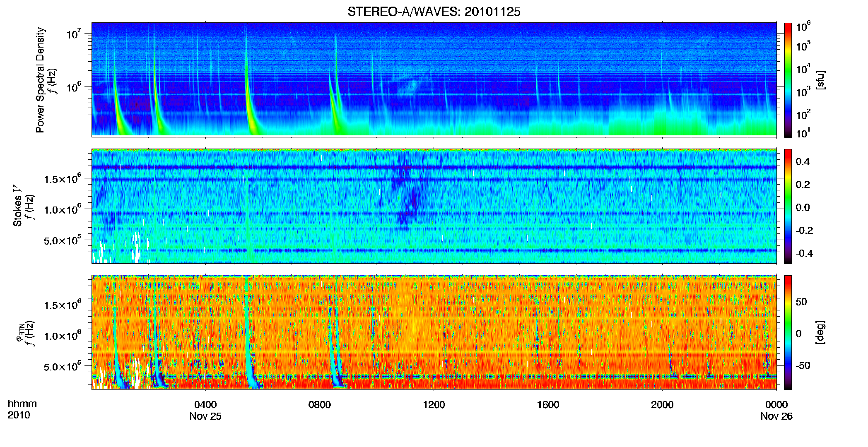The width and height of the screenshot is (868, 447).
Task: Click the Nov 26 date label
Action: (x=776, y=416)
